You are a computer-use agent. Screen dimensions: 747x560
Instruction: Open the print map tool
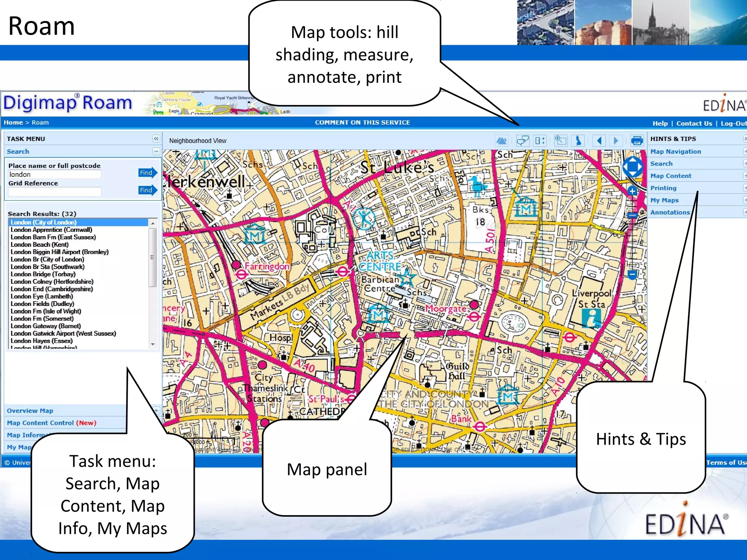pos(637,140)
